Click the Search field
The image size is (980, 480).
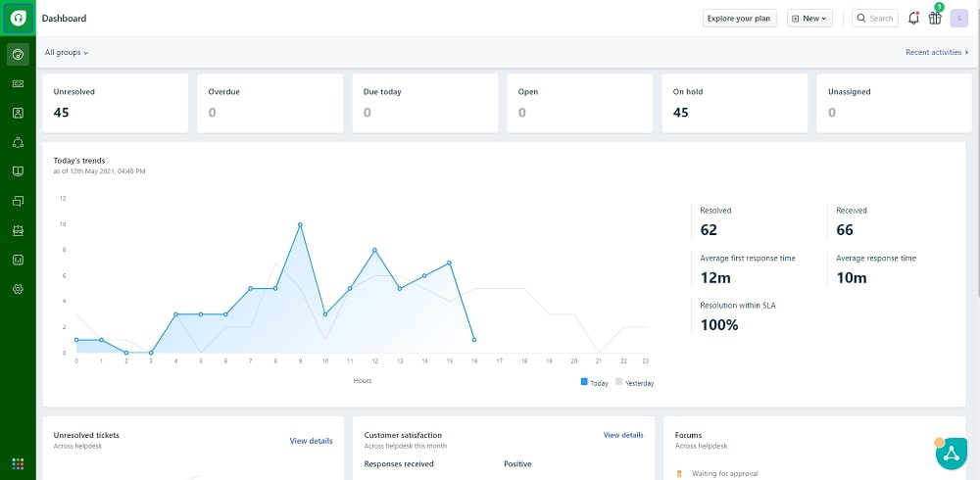click(875, 19)
